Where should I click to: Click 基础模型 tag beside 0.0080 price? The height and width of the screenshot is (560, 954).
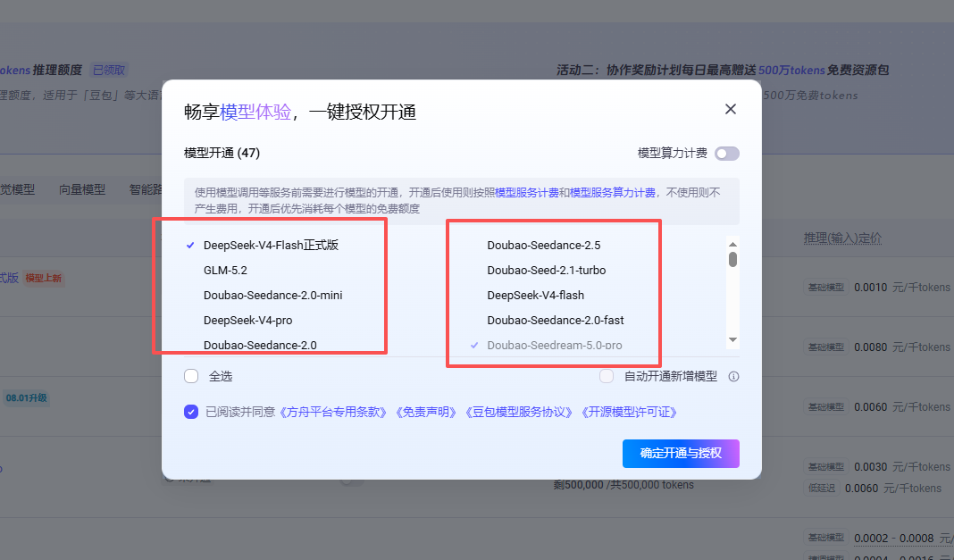click(825, 347)
